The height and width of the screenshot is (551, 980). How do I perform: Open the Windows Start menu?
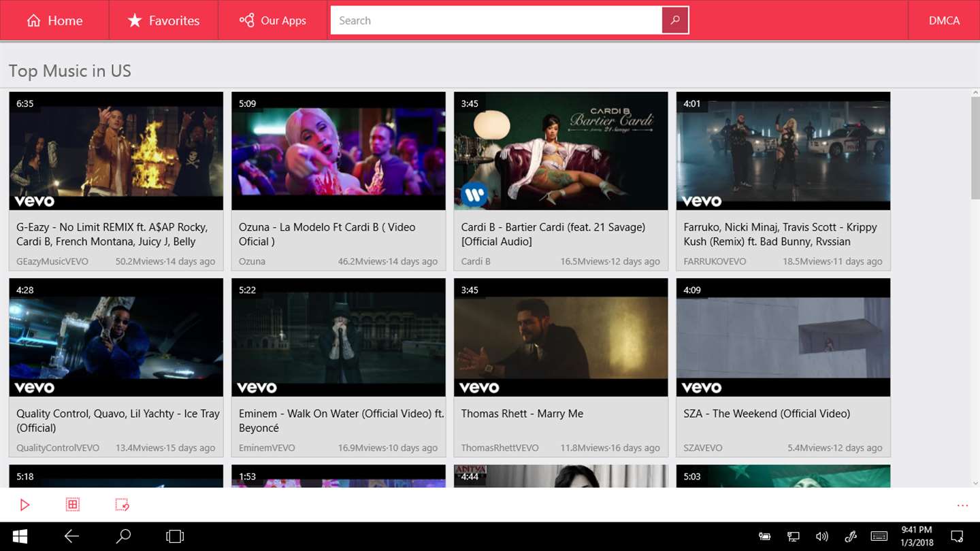20,537
